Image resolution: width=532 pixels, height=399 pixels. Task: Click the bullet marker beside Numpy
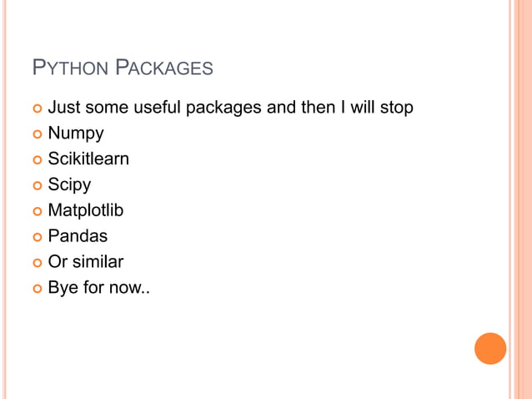click(x=35, y=134)
